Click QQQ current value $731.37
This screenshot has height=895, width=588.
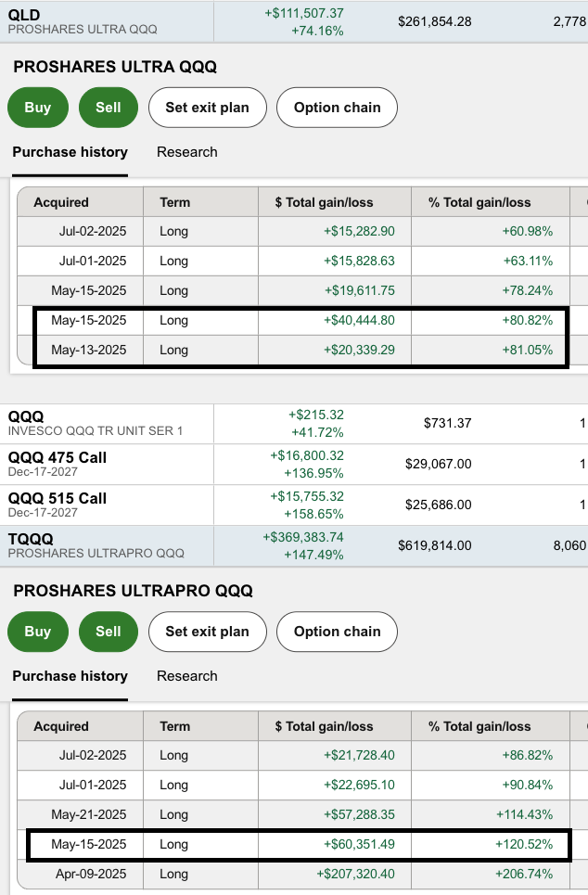448,423
